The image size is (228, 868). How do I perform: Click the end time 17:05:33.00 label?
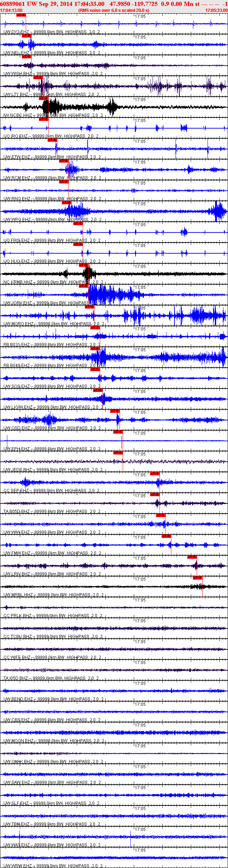(216, 10)
